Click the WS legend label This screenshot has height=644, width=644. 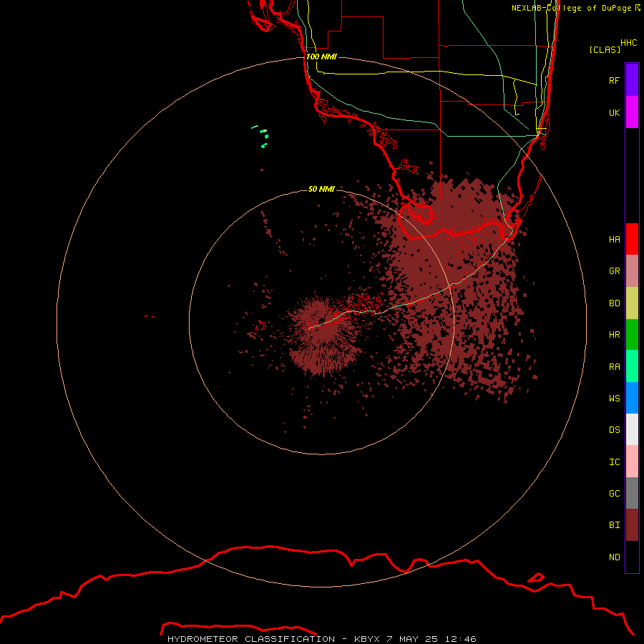614,399
